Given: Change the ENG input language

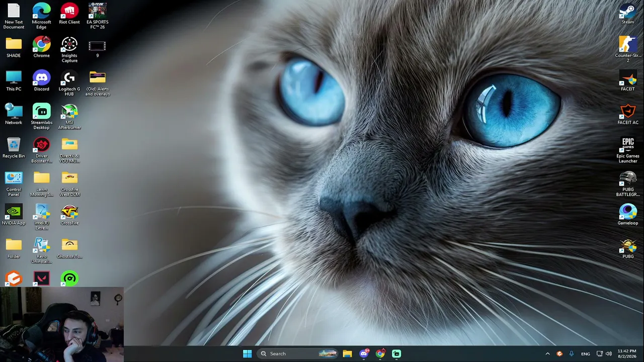Looking at the screenshot, I should click(x=586, y=354).
